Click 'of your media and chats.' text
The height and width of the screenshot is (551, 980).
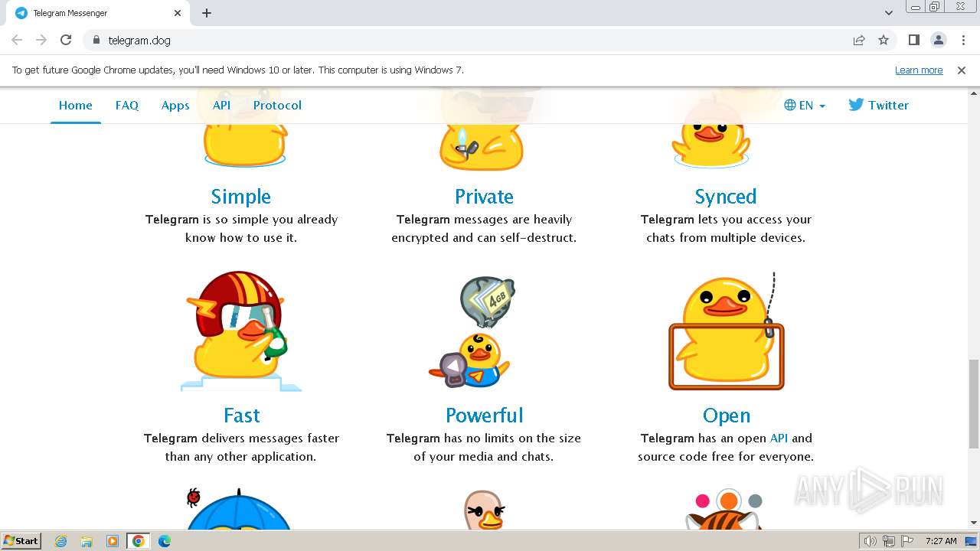484,457
